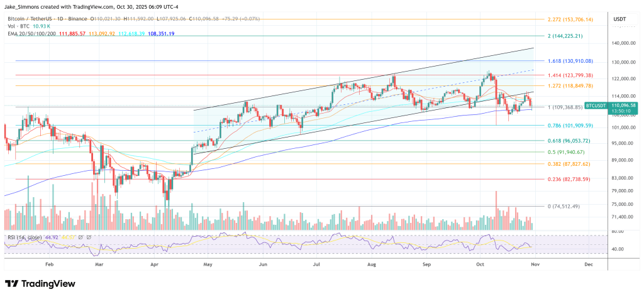This screenshot has height=297, width=644.
Task: Open the USDT currency selector
Action: coord(619,19)
